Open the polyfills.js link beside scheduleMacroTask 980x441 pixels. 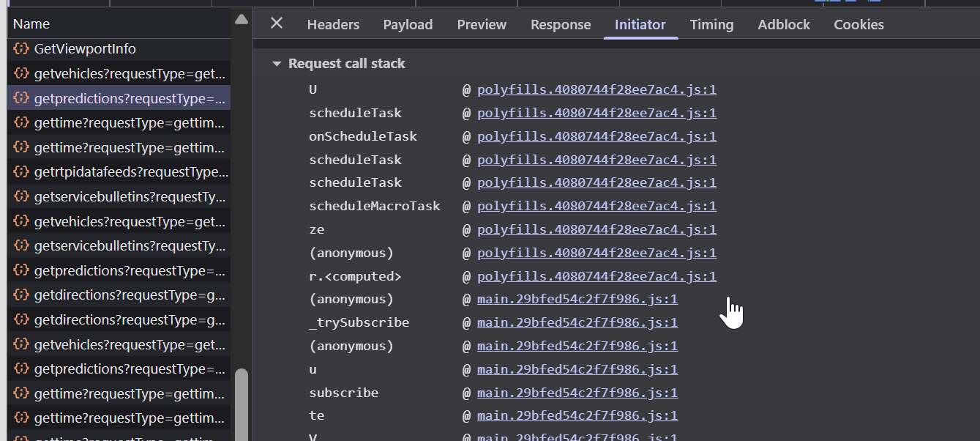(x=596, y=206)
